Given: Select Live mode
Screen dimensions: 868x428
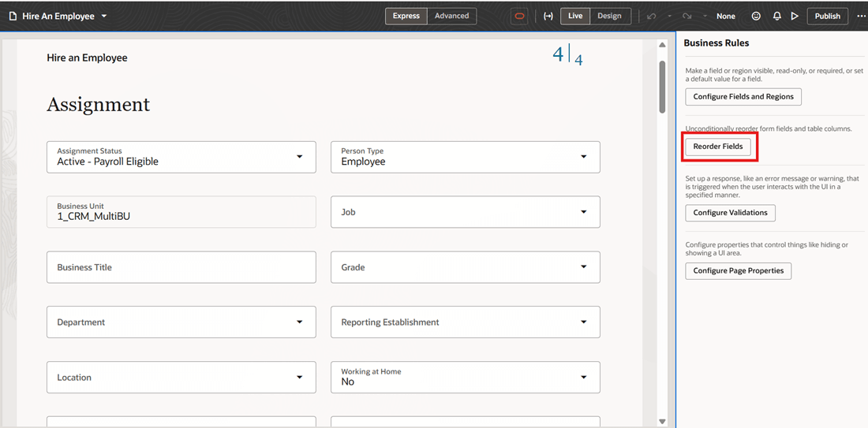Looking at the screenshot, I should (575, 16).
